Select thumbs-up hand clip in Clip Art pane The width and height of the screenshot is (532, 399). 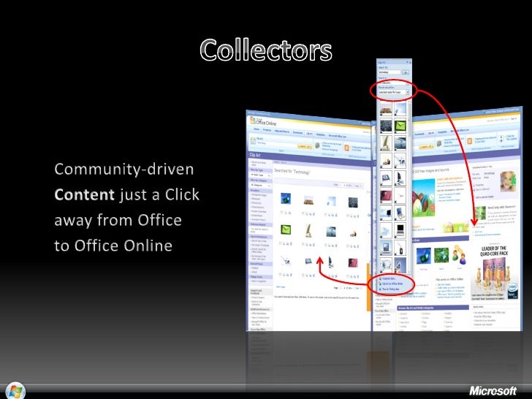[386, 161]
